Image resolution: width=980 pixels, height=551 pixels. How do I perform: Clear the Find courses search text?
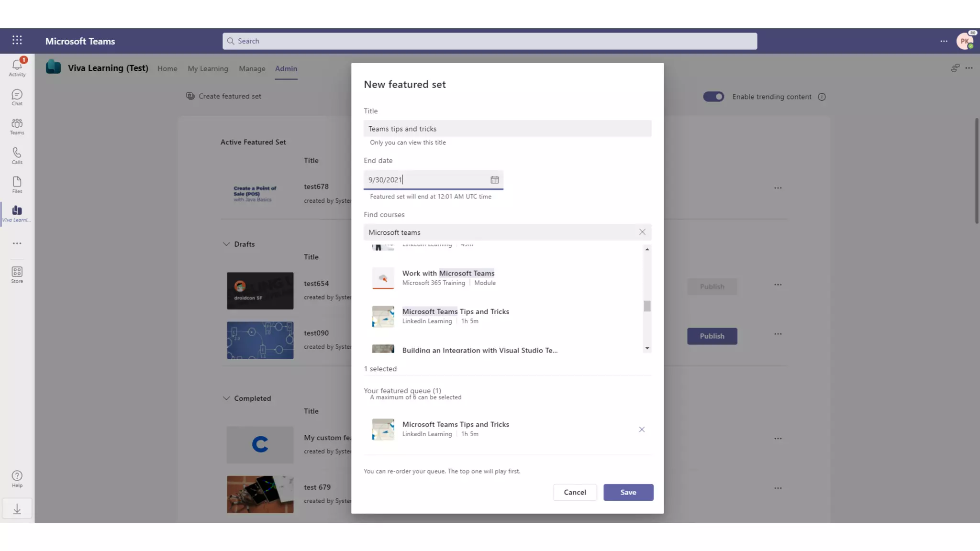coord(642,232)
